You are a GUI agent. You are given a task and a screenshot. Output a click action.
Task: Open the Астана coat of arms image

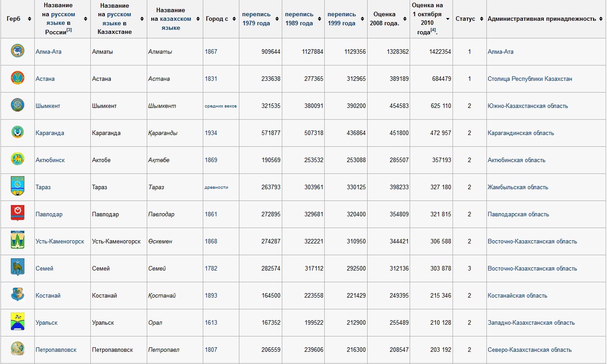pyautogui.click(x=18, y=78)
